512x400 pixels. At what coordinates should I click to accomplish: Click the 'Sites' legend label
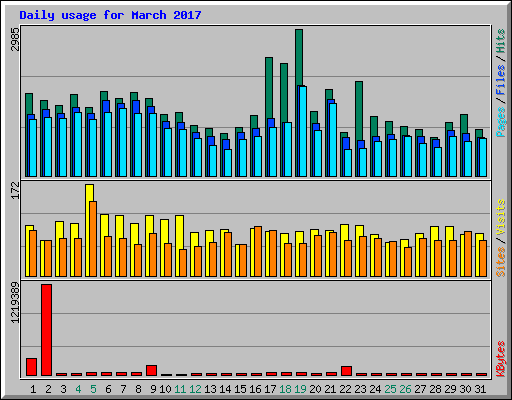coord(501,262)
